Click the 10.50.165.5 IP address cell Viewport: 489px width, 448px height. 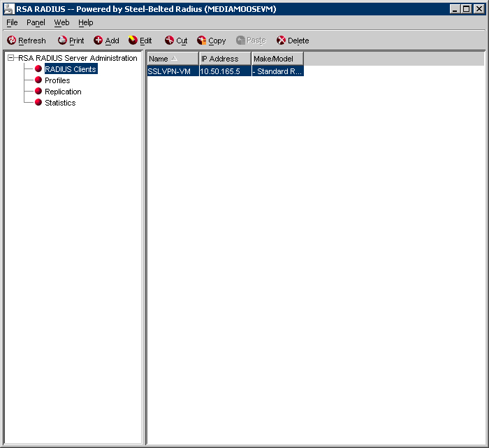coord(225,71)
